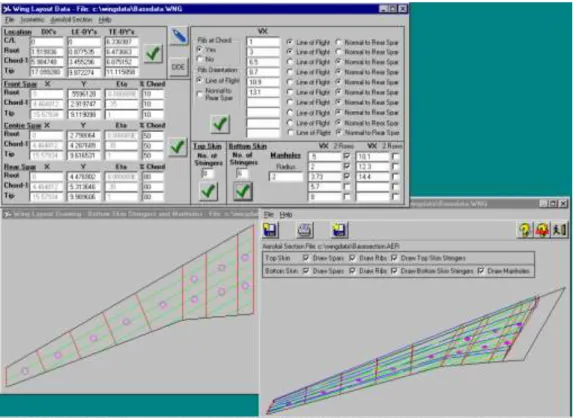Select Normal to Rear Spar for VX 1 row

(339, 42)
